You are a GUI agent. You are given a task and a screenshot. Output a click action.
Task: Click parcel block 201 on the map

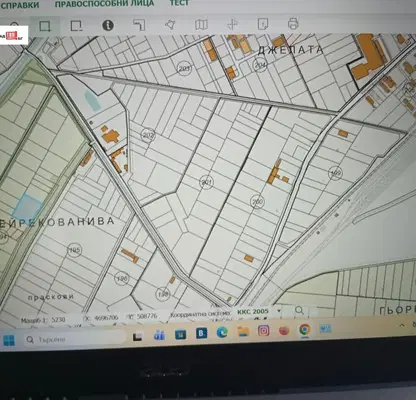point(207,182)
